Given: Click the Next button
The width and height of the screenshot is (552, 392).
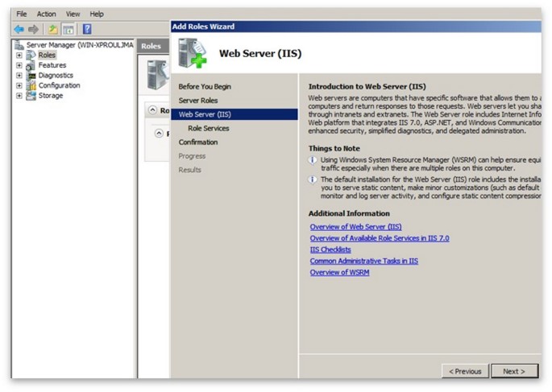Looking at the screenshot, I should tap(514, 371).
